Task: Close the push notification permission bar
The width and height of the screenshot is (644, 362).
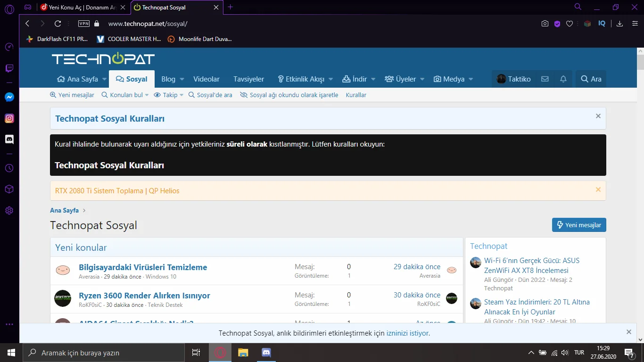Action: 629,332
